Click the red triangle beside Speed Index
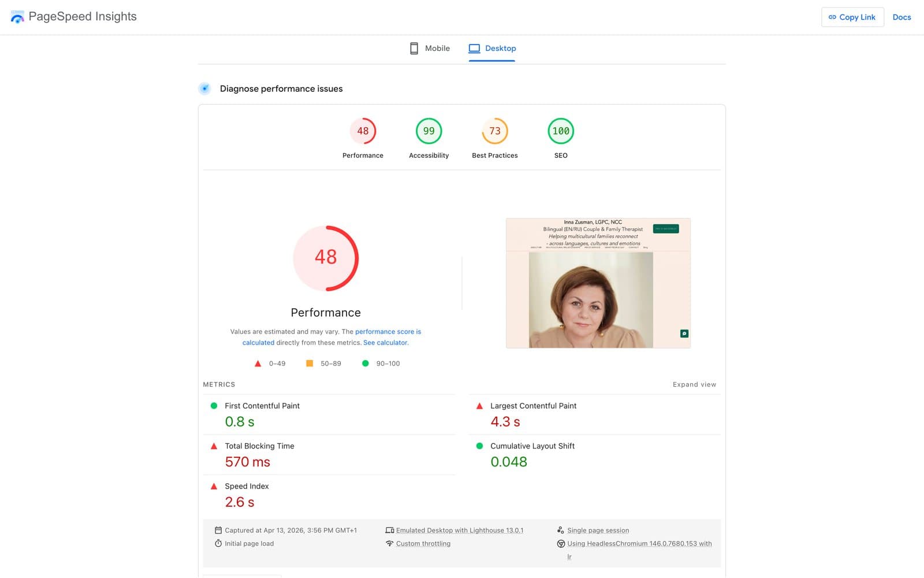 (x=214, y=486)
